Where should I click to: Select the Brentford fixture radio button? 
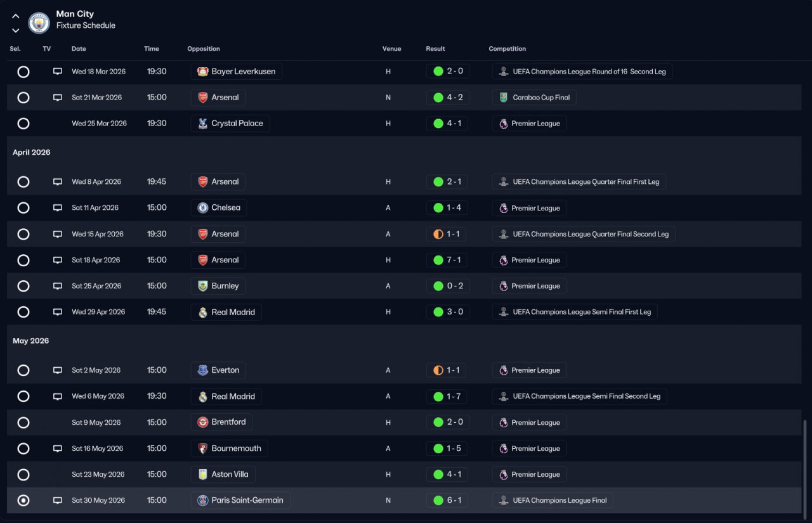[x=23, y=423]
